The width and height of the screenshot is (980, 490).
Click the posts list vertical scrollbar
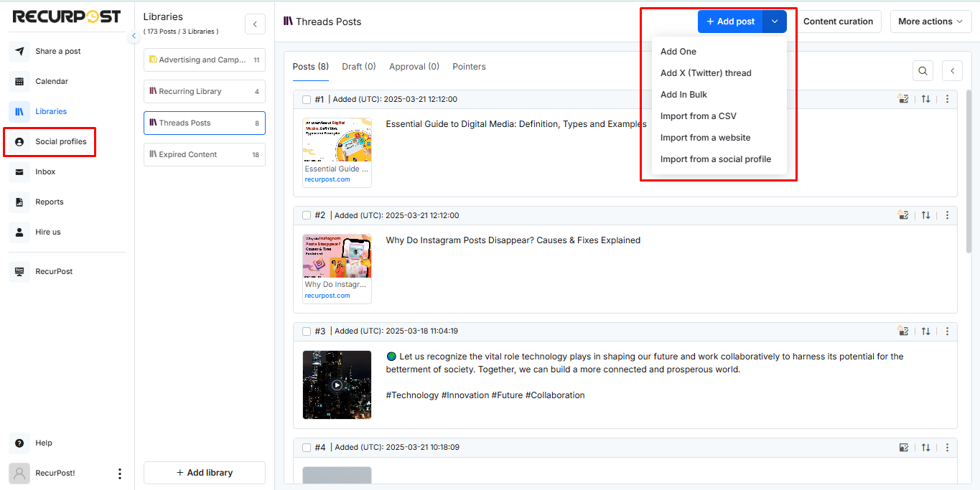[969, 172]
